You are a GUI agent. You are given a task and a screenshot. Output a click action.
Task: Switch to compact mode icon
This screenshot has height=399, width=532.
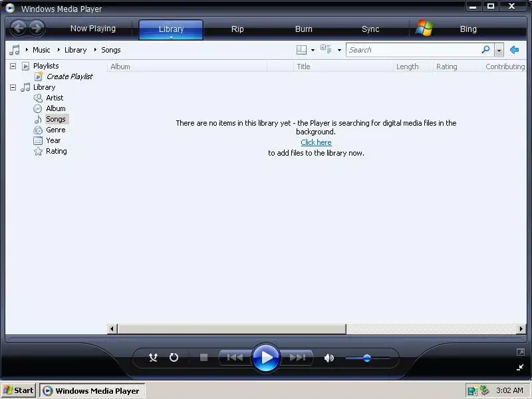click(520, 367)
